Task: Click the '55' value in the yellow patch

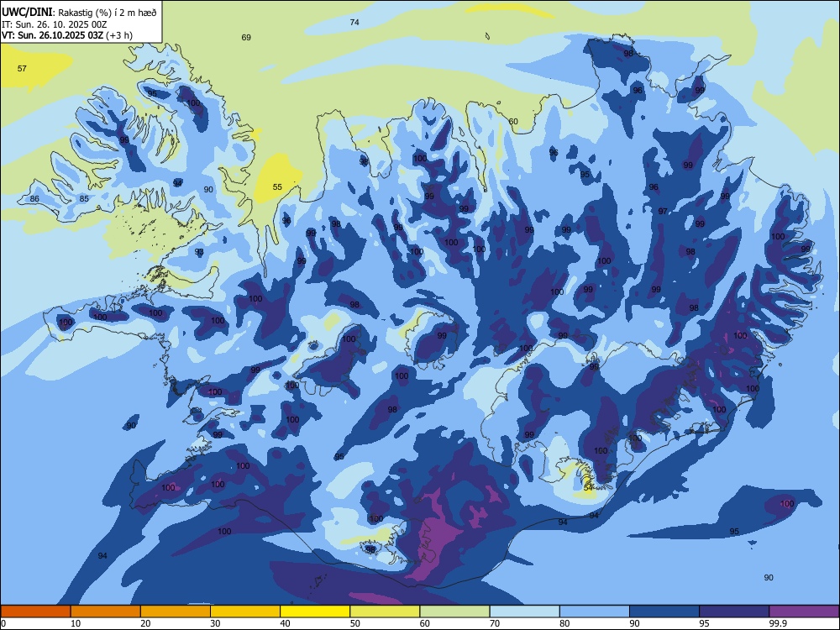Action: coord(277,187)
